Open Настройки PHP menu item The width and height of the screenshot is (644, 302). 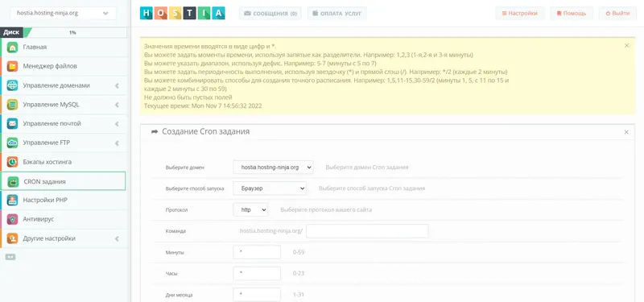(64, 200)
